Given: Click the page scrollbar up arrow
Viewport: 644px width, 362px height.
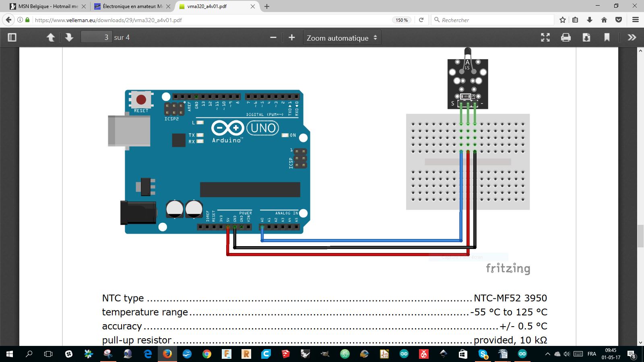Looking at the screenshot, I should (640, 51).
